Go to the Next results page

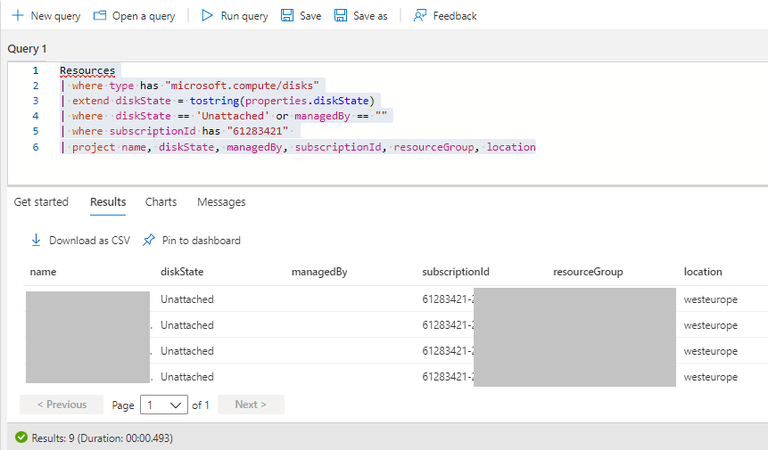(250, 405)
